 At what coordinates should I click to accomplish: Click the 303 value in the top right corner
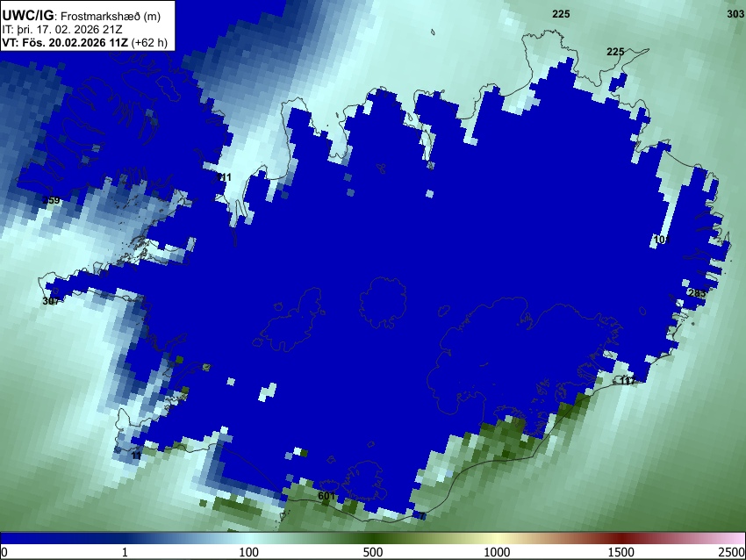[735, 14]
